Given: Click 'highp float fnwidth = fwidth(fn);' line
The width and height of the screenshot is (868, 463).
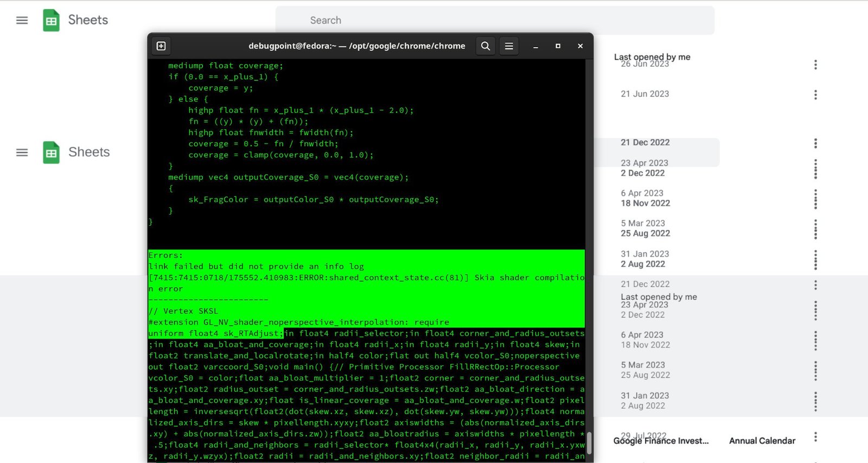Looking at the screenshot, I should 271,132.
